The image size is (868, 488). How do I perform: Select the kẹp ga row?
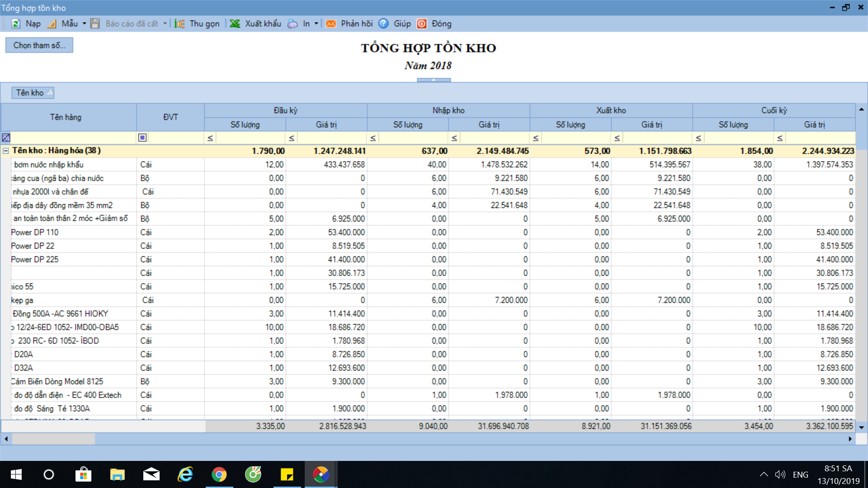tap(433, 300)
